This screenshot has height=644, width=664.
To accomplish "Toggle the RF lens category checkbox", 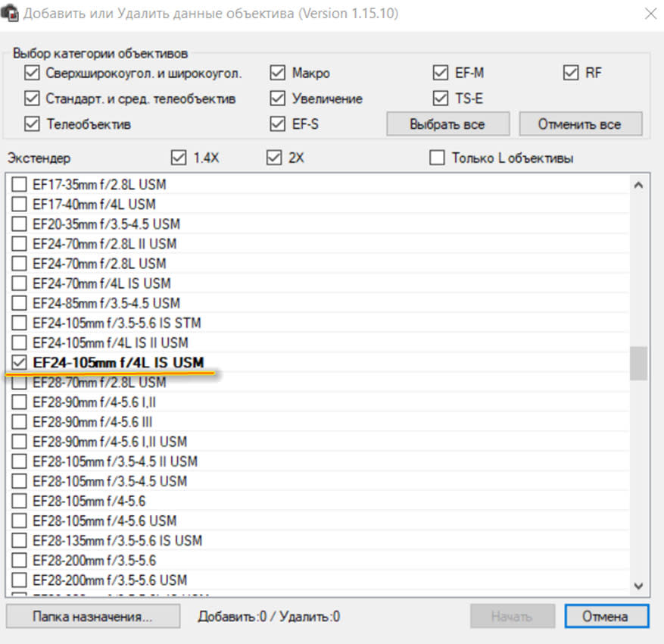I will pos(571,73).
